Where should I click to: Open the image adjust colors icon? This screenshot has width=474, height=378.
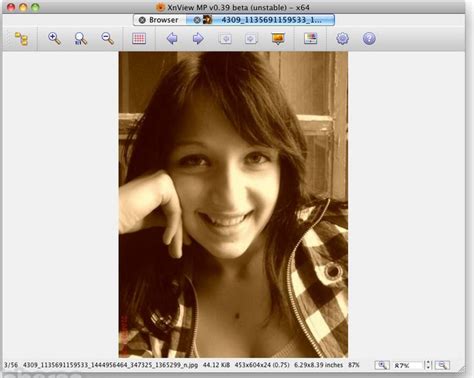pyautogui.click(x=310, y=39)
